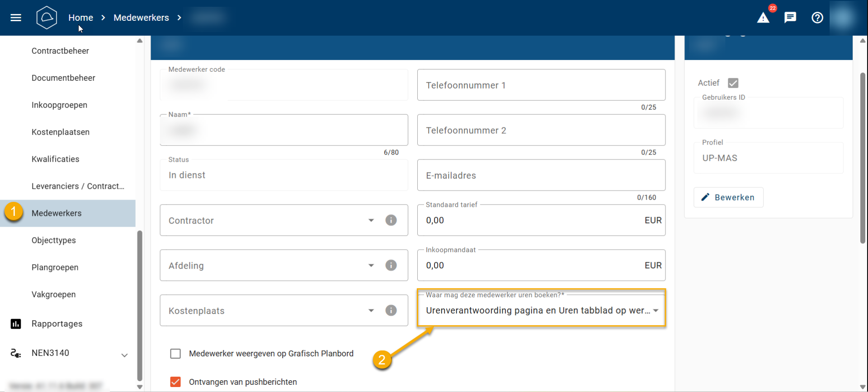The image size is (868, 392).
Task: Click the info icon next to Afdeling
Action: (391, 266)
